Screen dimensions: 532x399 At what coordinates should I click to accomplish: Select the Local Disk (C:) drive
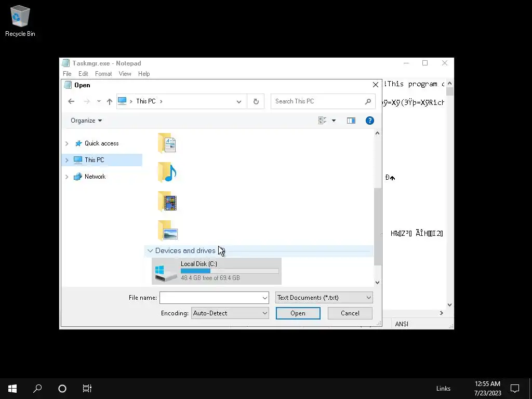coord(217,271)
